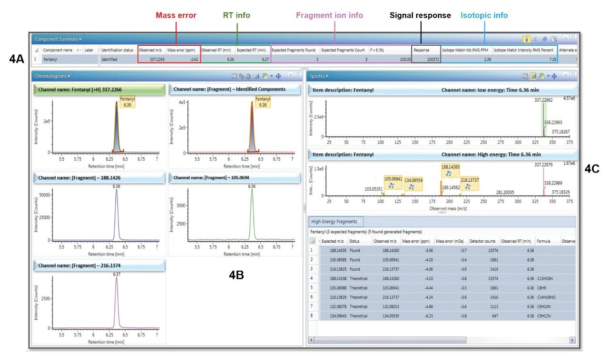Toggle the highlighted yellow icon in Component Summary toolbar

click(x=527, y=39)
